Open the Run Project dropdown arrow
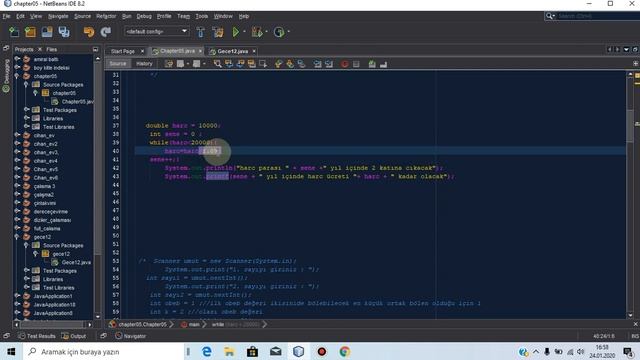This screenshot has height=360, width=640. coord(244,32)
